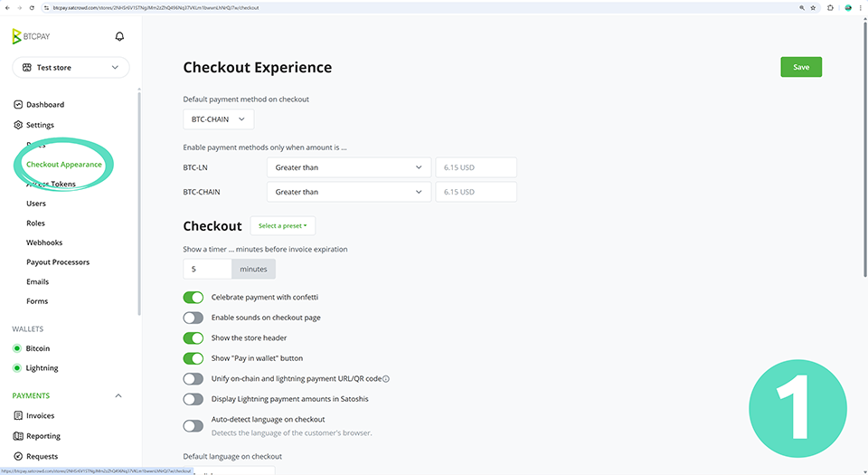Open Reporting from the sidebar icon
Screen dimensions: 868x475
point(17,436)
